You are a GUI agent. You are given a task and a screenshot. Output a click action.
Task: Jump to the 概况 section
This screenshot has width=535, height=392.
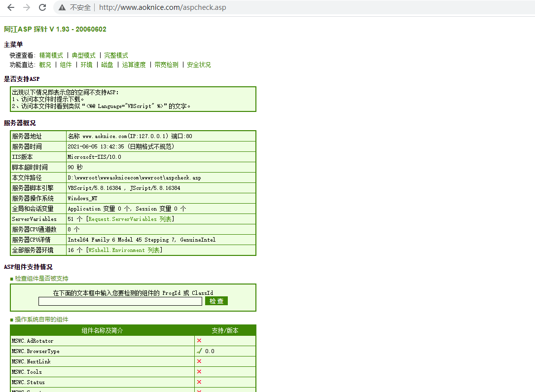click(x=45, y=65)
